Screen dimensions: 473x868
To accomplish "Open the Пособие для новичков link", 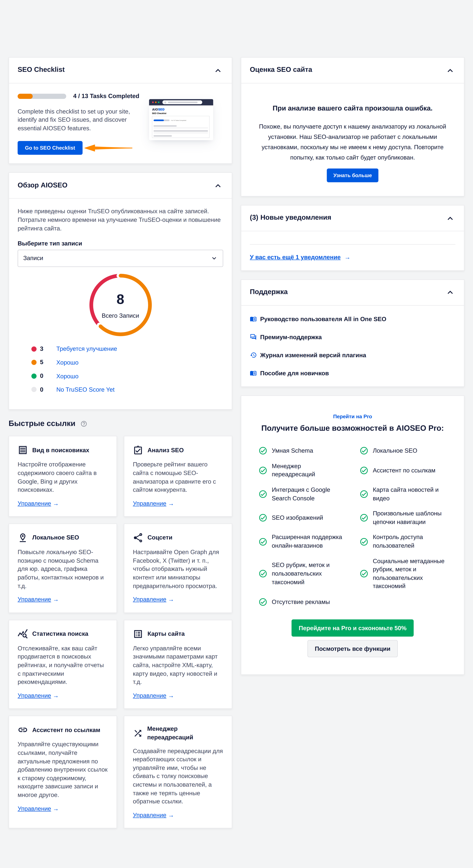I will pyautogui.click(x=294, y=373).
